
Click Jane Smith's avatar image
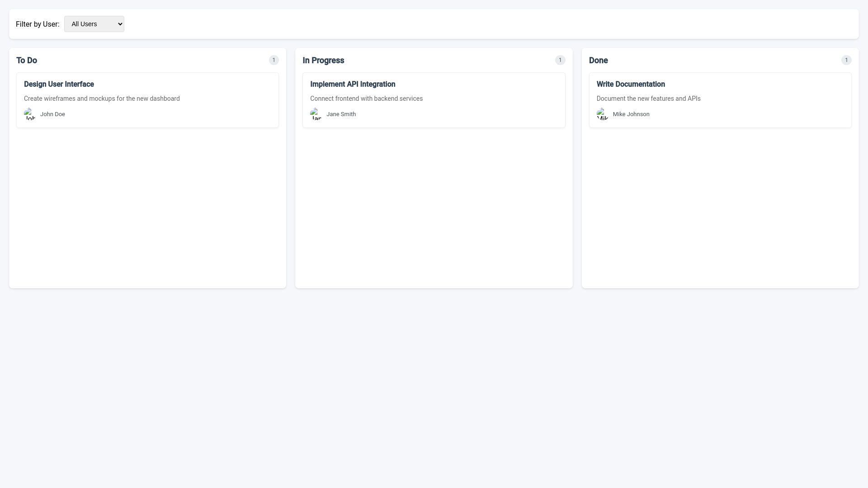coord(316,114)
